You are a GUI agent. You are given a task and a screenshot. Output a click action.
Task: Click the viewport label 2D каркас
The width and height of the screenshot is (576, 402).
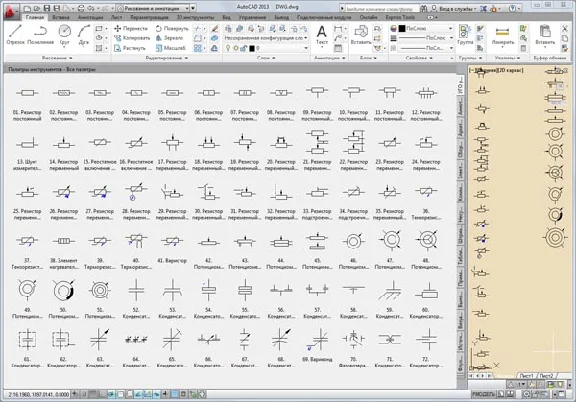tap(510, 70)
